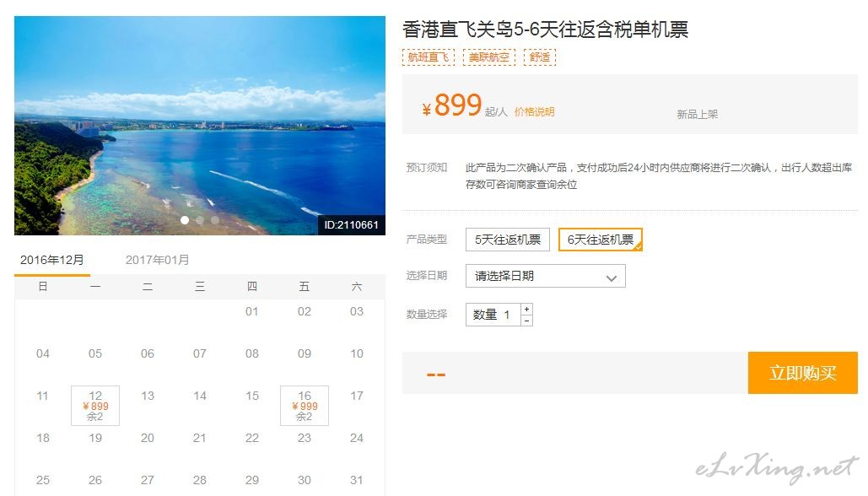Click the Guam coastline product photo

coord(200,126)
